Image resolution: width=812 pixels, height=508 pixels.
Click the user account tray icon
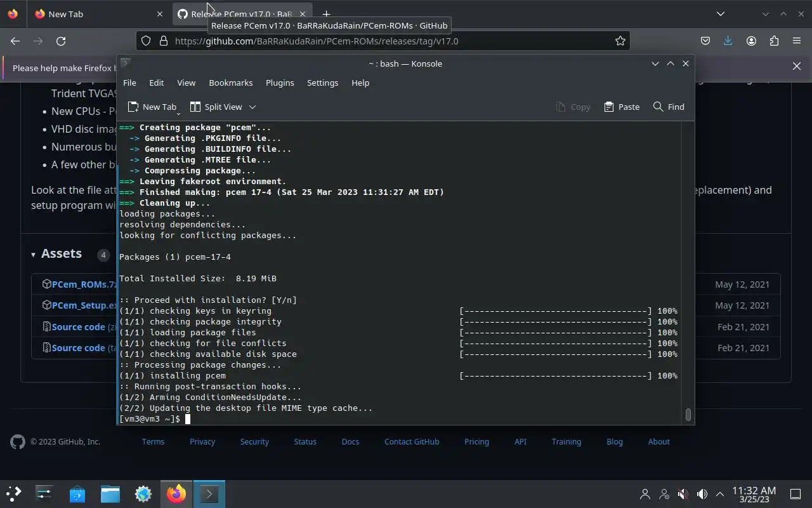645,493
